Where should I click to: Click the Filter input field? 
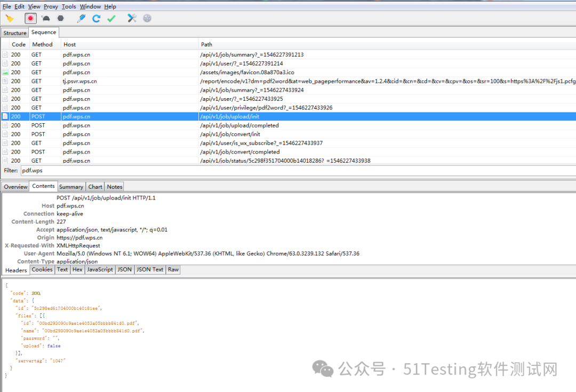298,171
